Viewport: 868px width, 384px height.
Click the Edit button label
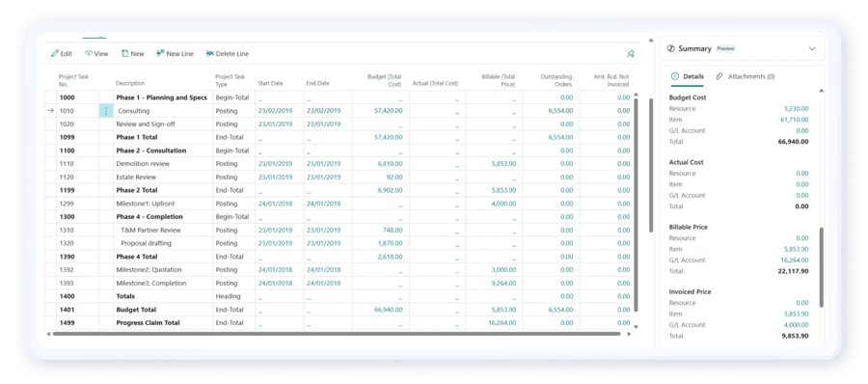[x=67, y=54]
